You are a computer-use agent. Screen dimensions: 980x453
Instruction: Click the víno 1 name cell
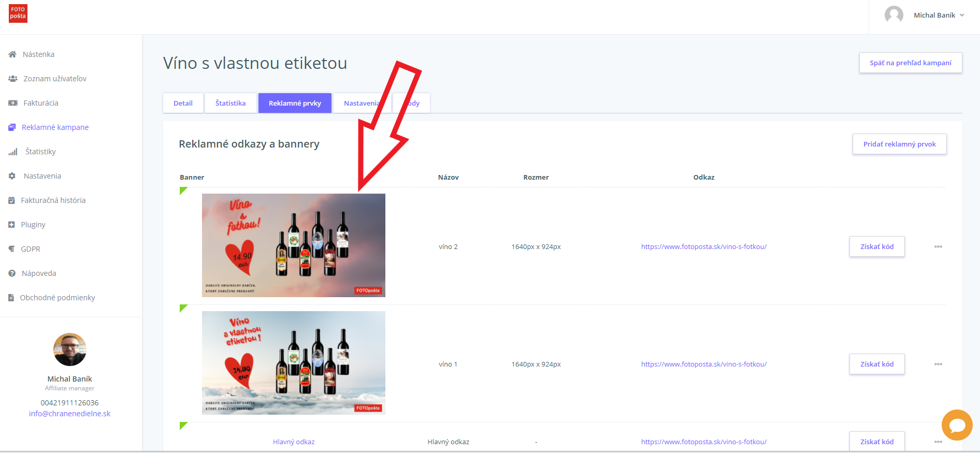(449, 364)
